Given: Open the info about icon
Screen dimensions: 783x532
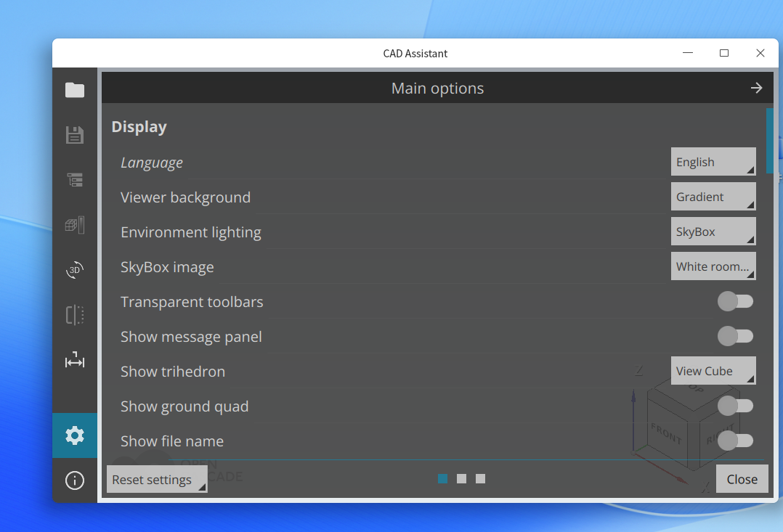Looking at the screenshot, I should [x=75, y=480].
